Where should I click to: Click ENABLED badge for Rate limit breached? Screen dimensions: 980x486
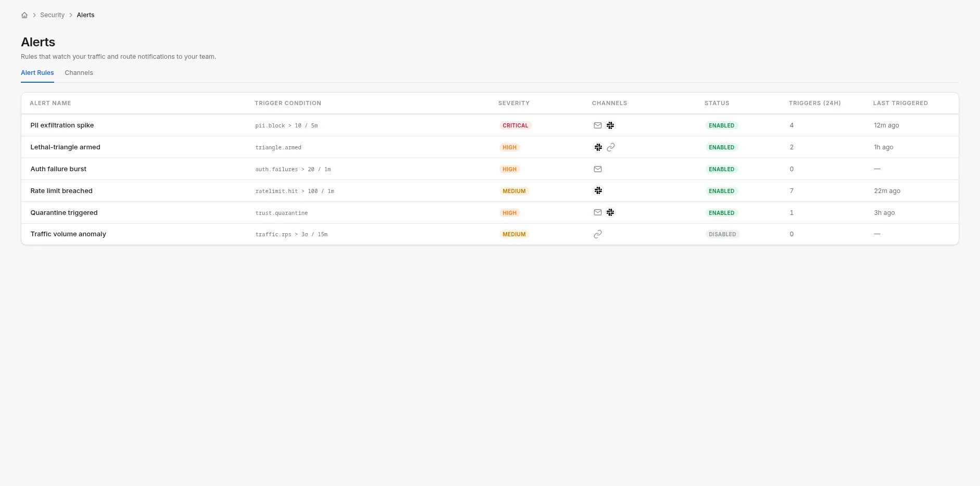click(x=722, y=191)
